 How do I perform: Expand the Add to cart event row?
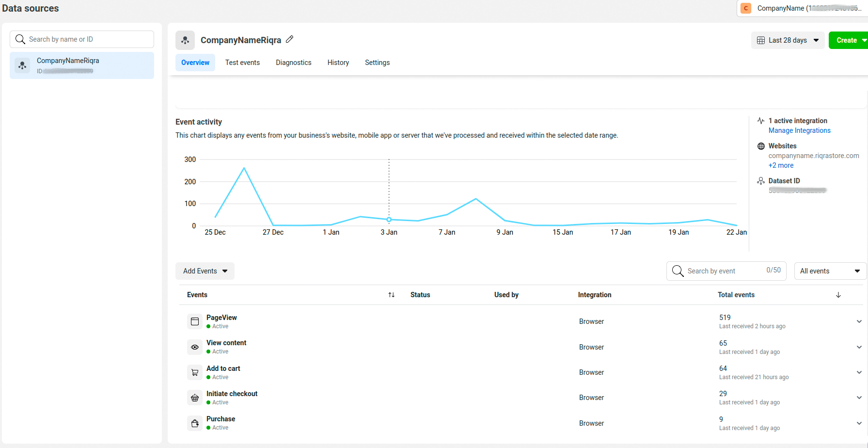[859, 372]
